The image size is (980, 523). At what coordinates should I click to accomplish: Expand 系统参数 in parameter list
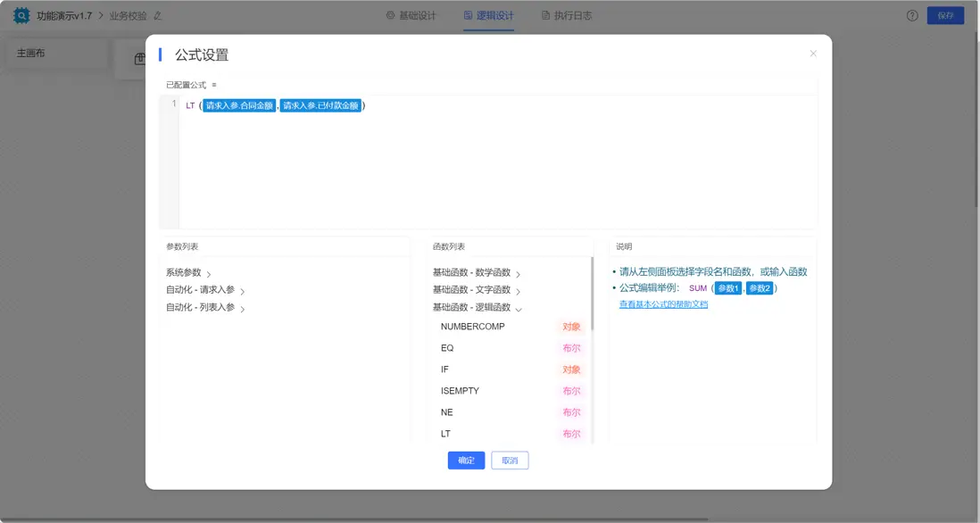coord(188,272)
